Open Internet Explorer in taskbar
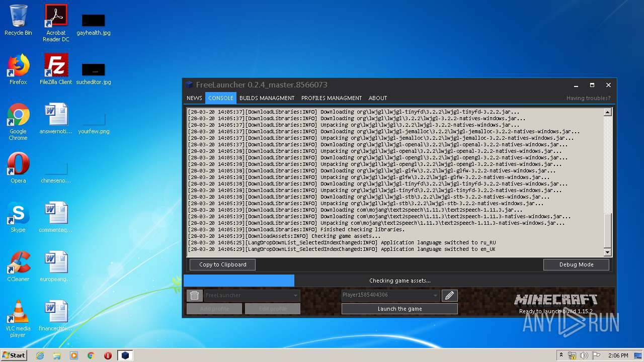The width and height of the screenshot is (644, 362). pos(40,355)
